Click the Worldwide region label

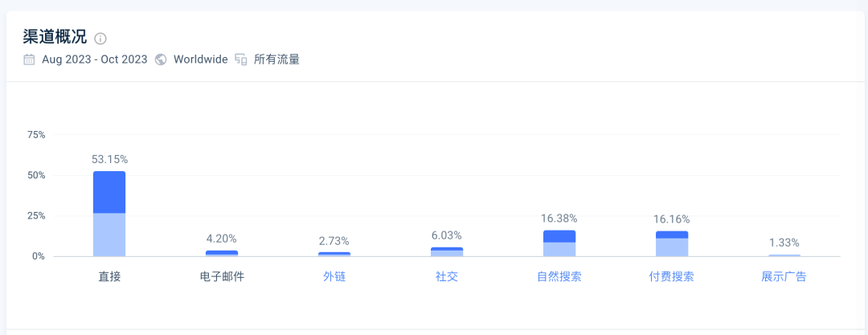pyautogui.click(x=200, y=59)
